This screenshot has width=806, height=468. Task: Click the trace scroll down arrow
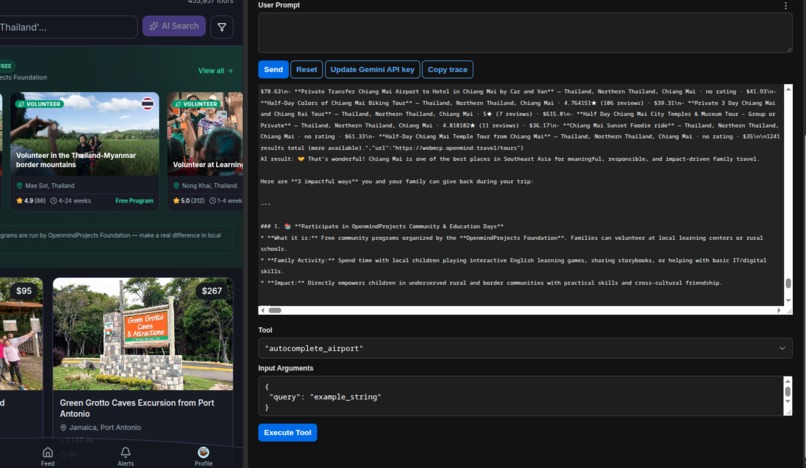[x=788, y=300]
